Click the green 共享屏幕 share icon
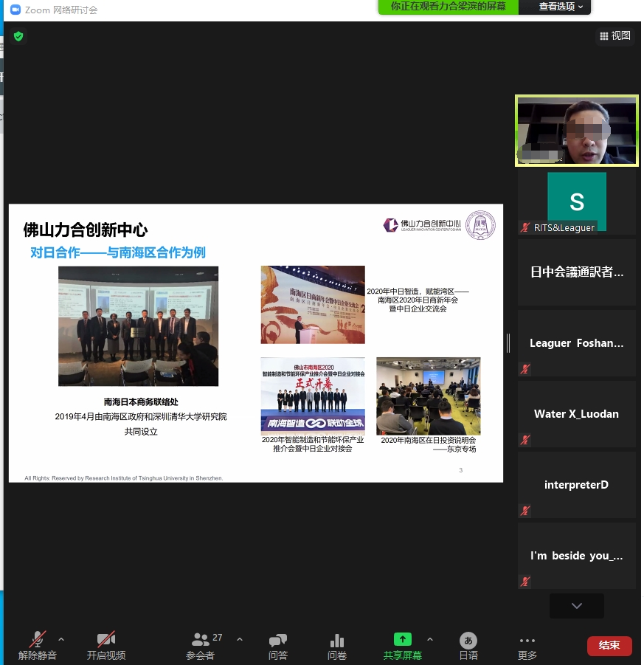The width and height of the screenshot is (644, 665). point(403,639)
